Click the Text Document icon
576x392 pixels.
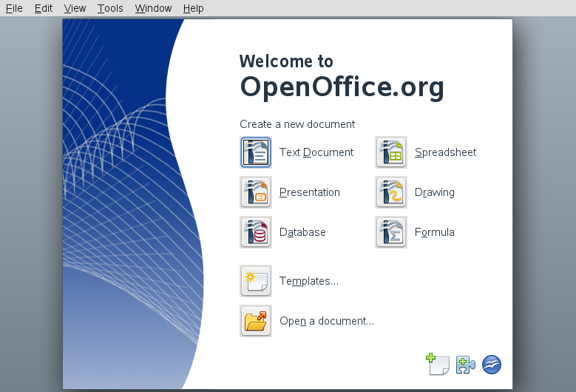(x=256, y=152)
